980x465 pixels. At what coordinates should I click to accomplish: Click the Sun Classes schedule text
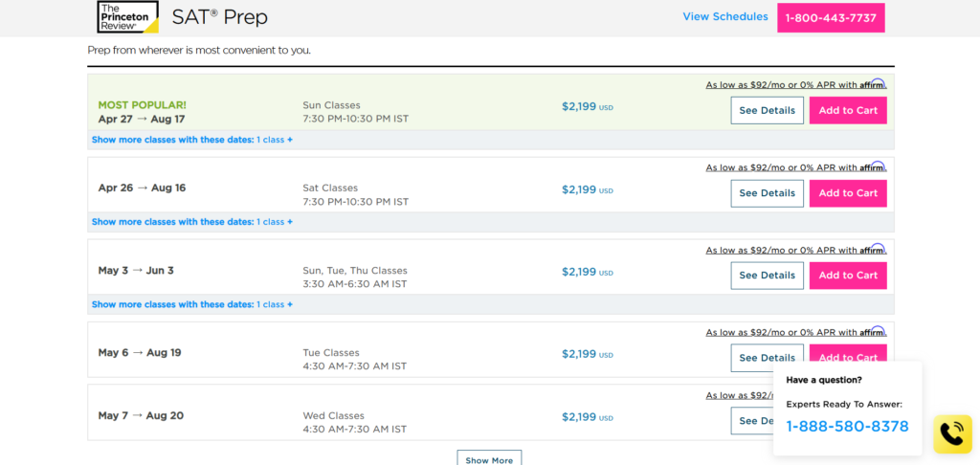(331, 105)
